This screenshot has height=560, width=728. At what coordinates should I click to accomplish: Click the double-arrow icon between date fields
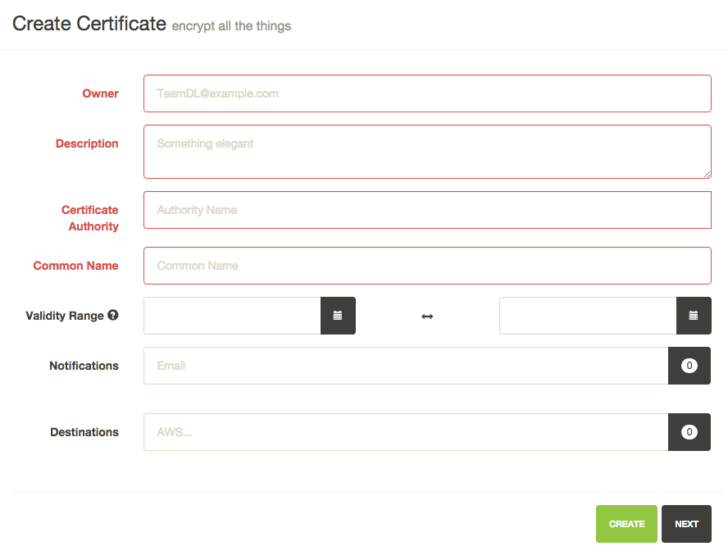427,316
